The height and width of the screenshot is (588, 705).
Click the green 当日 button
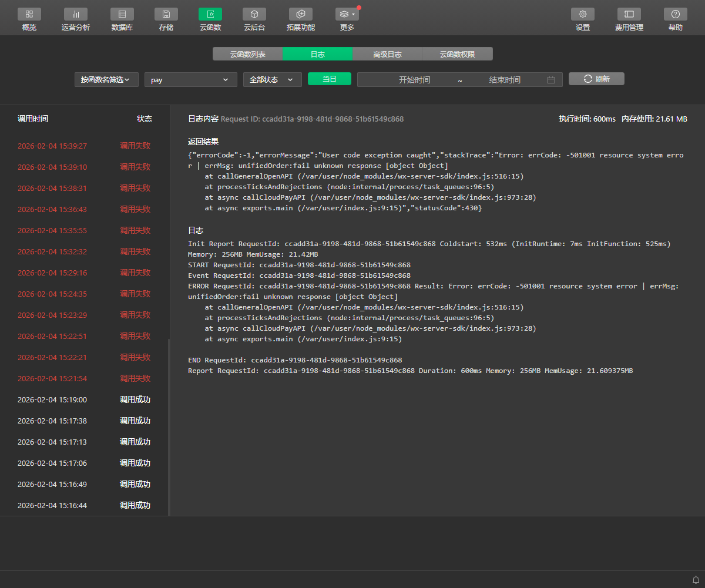pyautogui.click(x=330, y=79)
